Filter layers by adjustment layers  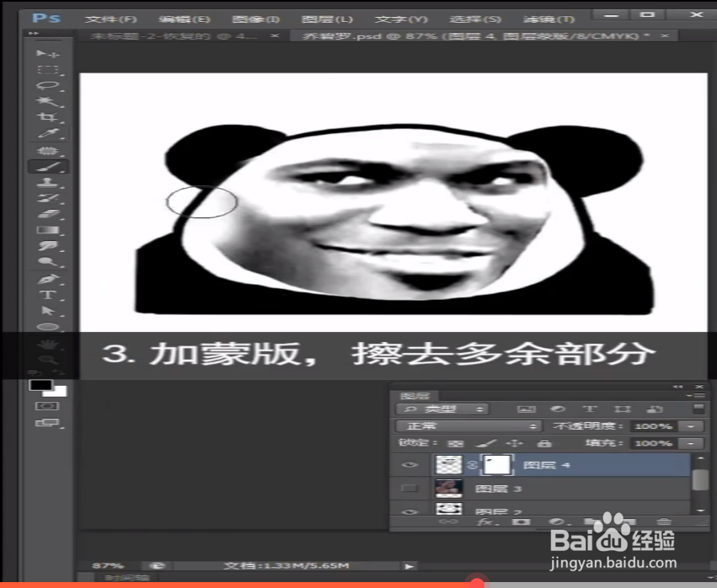pos(558,409)
